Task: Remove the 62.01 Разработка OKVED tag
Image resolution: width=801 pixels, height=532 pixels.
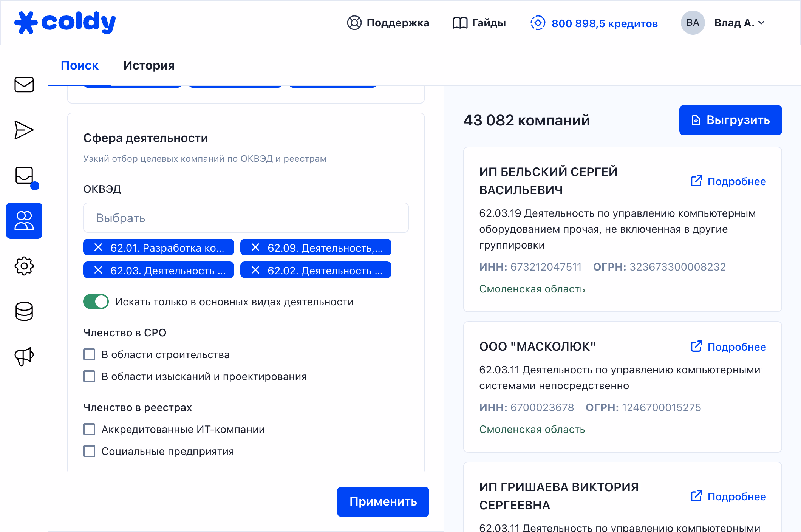Action: tap(98, 247)
